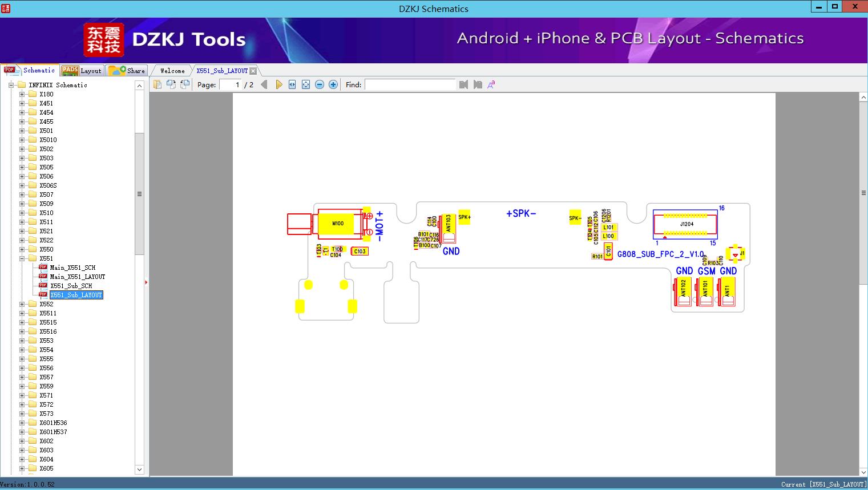This screenshot has height=490, width=868.
Task: Open the Main_X551_LAYOUT PDF file
Action: pos(78,277)
